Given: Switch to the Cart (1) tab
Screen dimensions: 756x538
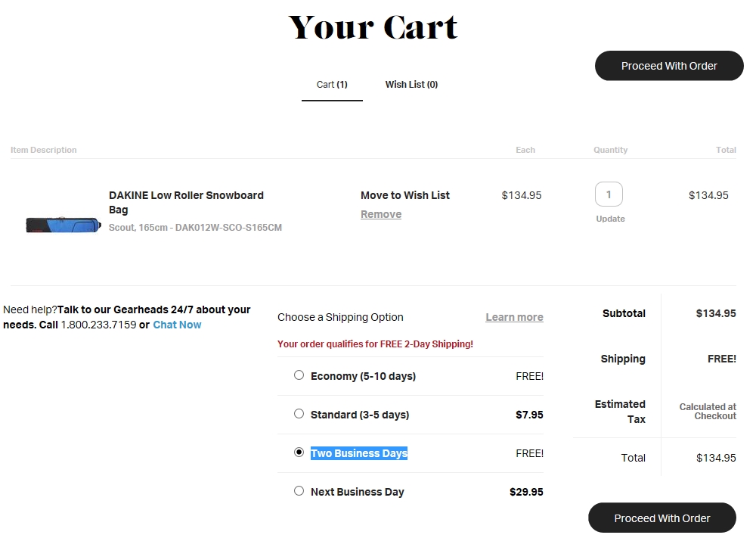Looking at the screenshot, I should coord(332,85).
